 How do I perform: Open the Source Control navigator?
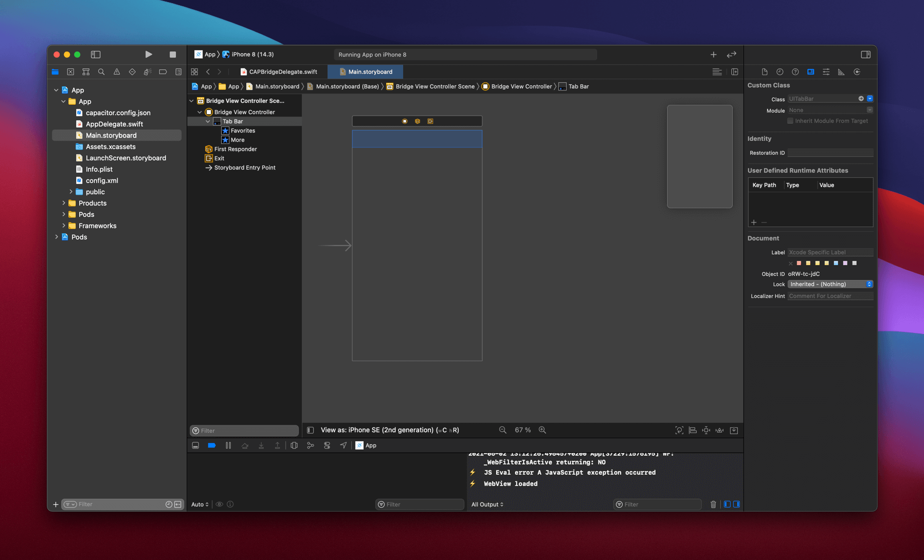[x=70, y=72]
